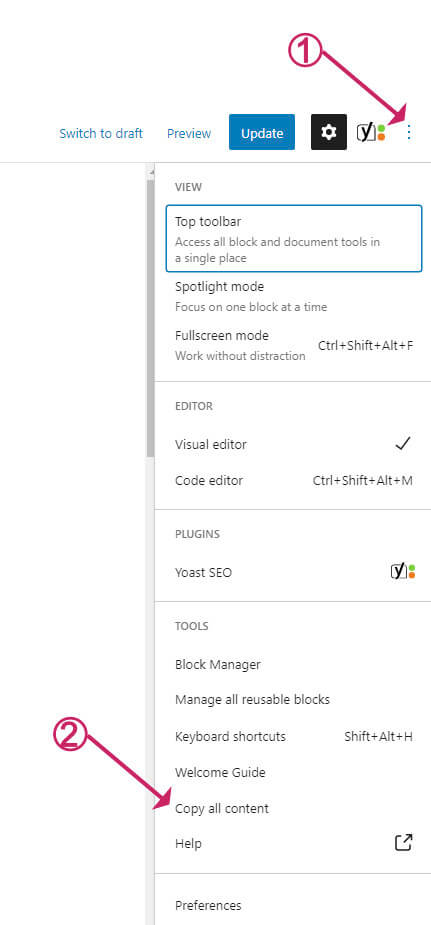Click the Yoast icon in Plugins section
This screenshot has width=431, height=925.
(403, 572)
